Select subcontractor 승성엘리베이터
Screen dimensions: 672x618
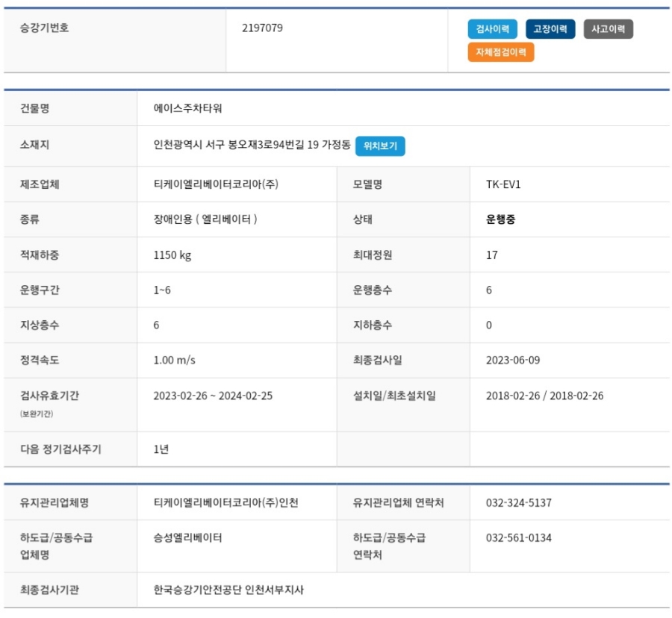187,538
